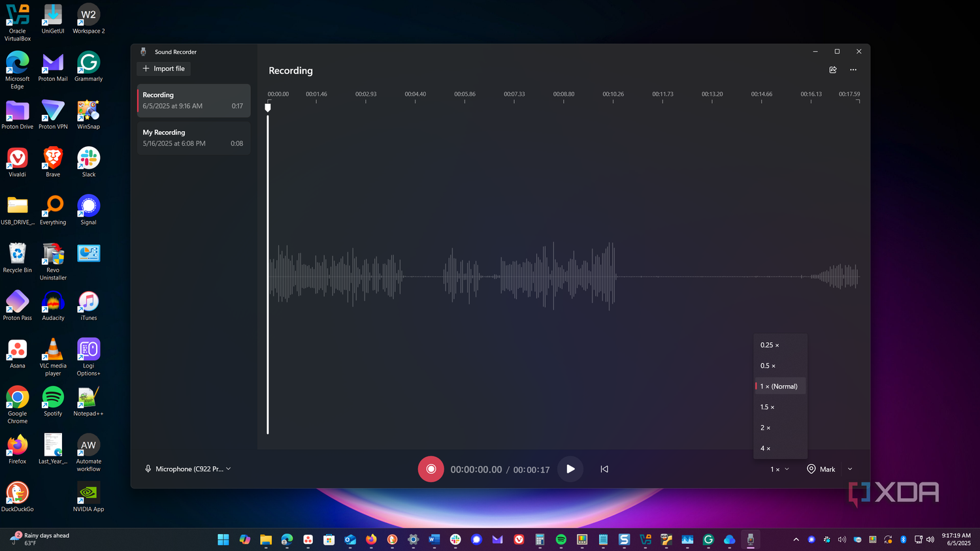Set playback speed to 2×

[781, 428]
